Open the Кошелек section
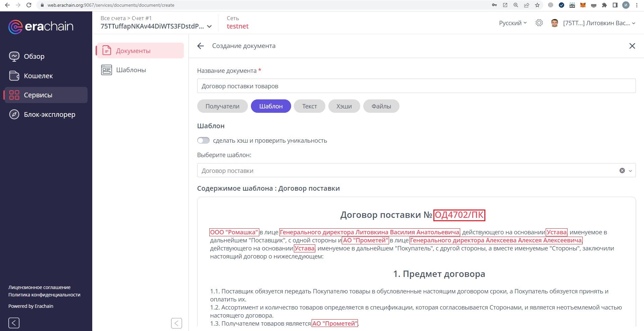This screenshot has height=331, width=644. (x=38, y=76)
